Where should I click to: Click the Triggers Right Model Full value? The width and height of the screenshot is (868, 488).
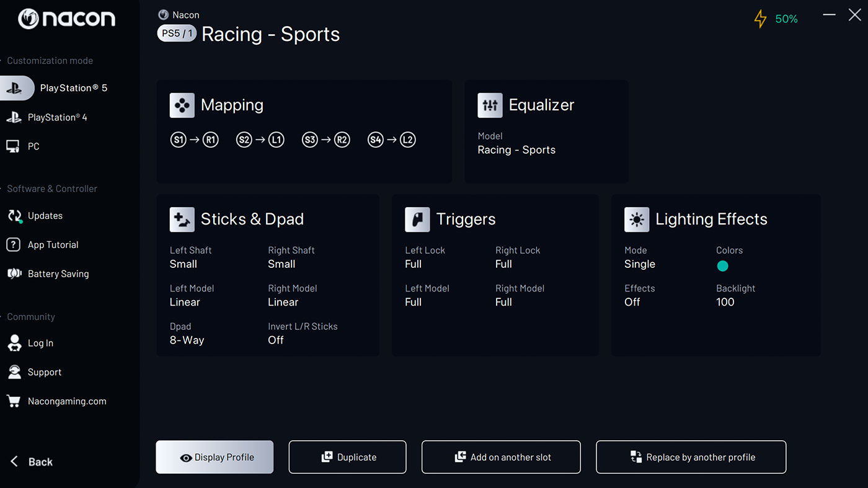pyautogui.click(x=503, y=303)
